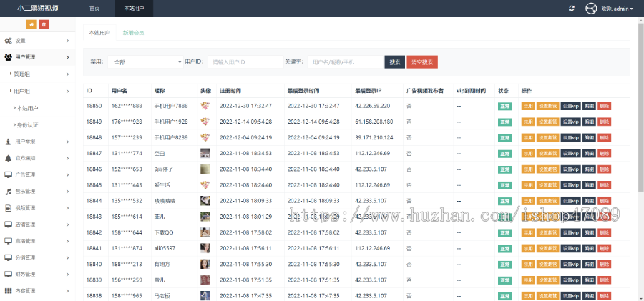Click 删除 button for user 18846
The height and width of the screenshot is (301, 644).
pos(604,169)
